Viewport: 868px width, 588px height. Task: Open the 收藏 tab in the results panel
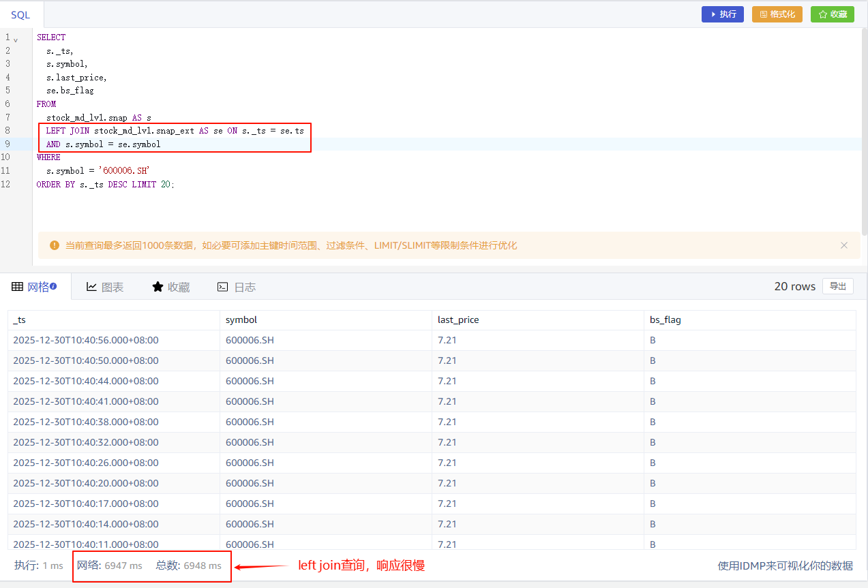[170, 287]
